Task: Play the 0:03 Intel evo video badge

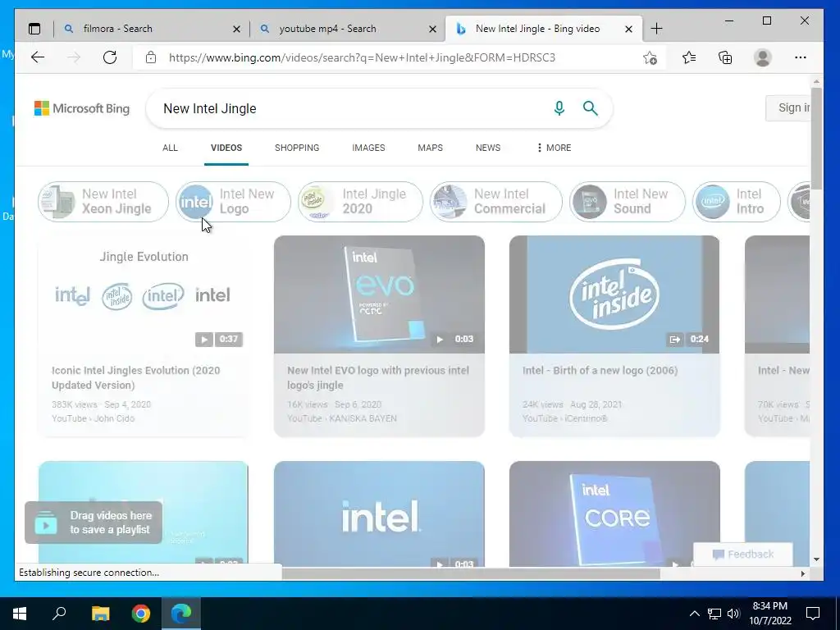Action: tap(454, 339)
